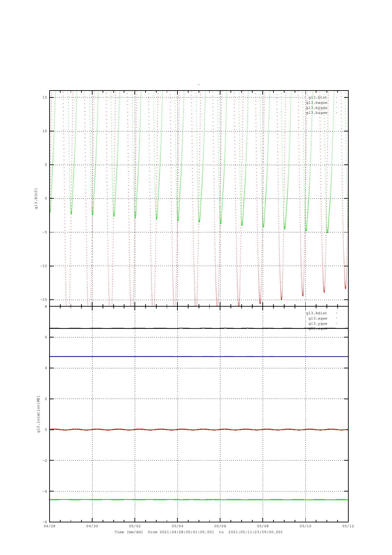The image size is (392, 555).
Task: Click the -15 tick on the B axis
Action: 44,300
